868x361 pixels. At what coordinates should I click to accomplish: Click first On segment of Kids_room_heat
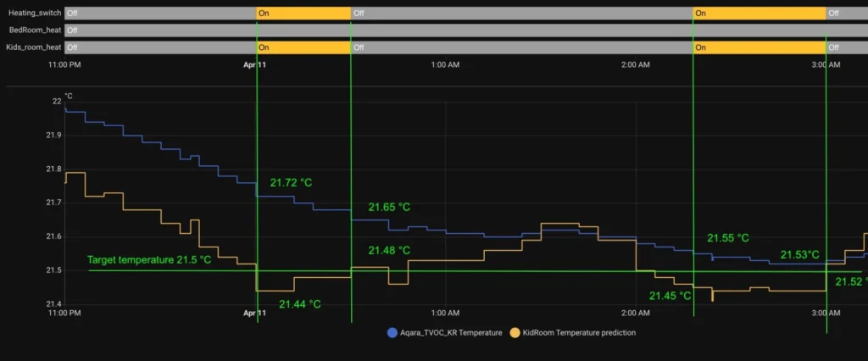(x=303, y=47)
